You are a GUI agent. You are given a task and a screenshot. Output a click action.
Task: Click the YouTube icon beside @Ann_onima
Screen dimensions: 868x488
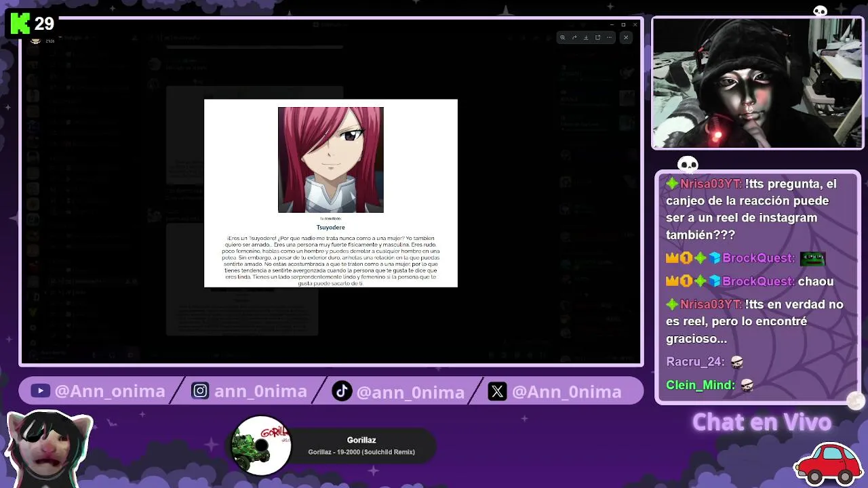pos(40,391)
